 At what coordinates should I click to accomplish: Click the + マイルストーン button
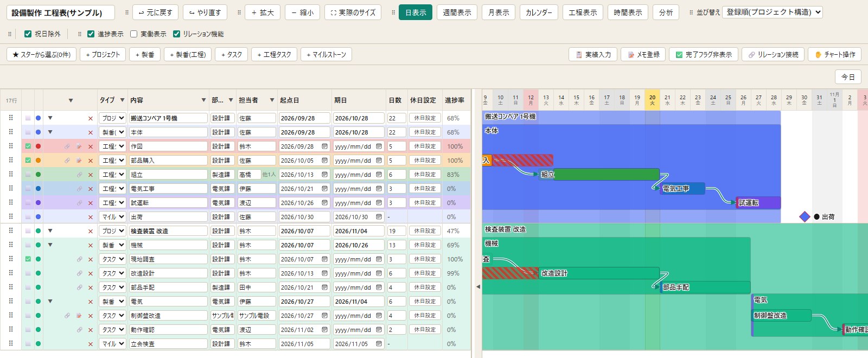pos(326,54)
